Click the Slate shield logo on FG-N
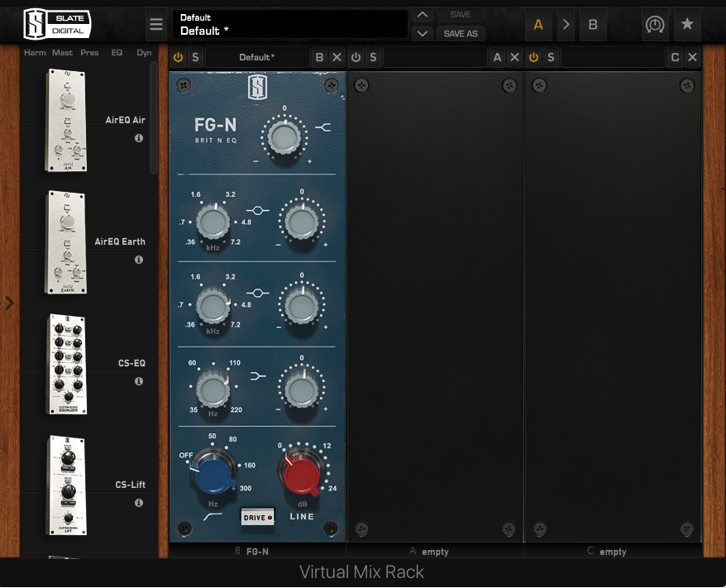 pyautogui.click(x=258, y=88)
